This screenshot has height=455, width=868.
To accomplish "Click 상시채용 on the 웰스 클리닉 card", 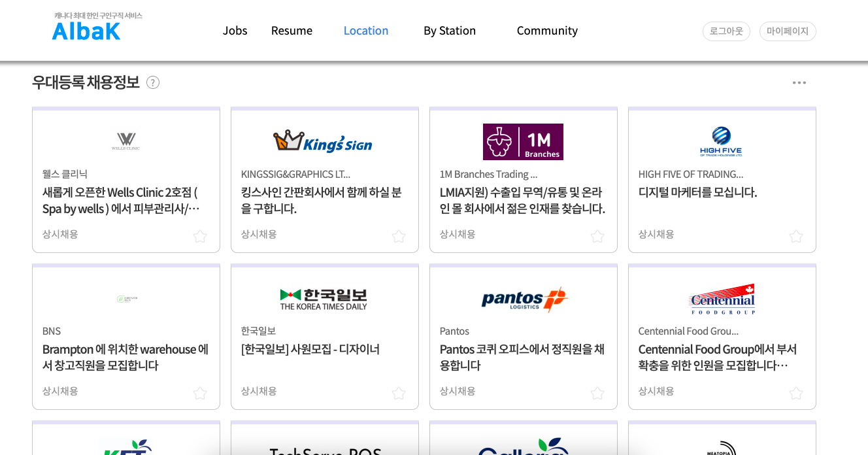I will point(60,234).
